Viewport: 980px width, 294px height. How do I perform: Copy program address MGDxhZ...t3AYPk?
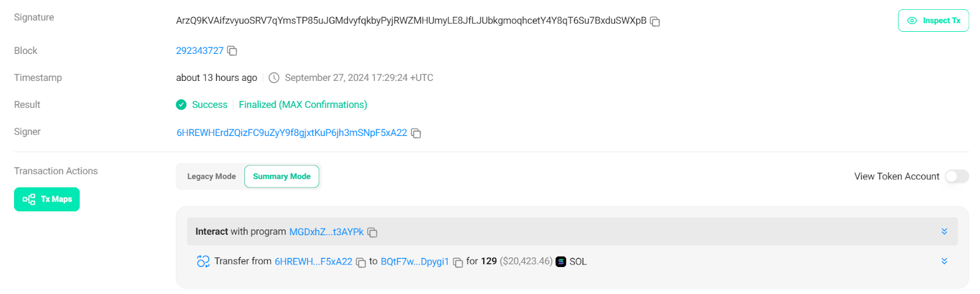372,233
